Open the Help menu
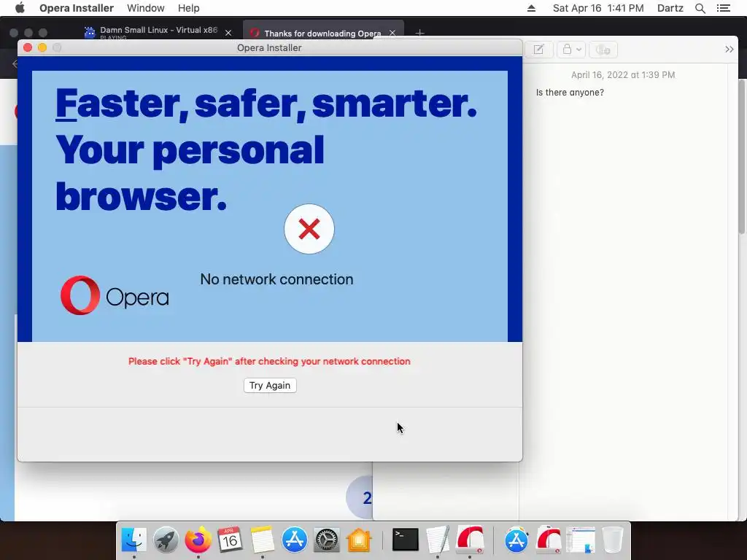 [189, 8]
